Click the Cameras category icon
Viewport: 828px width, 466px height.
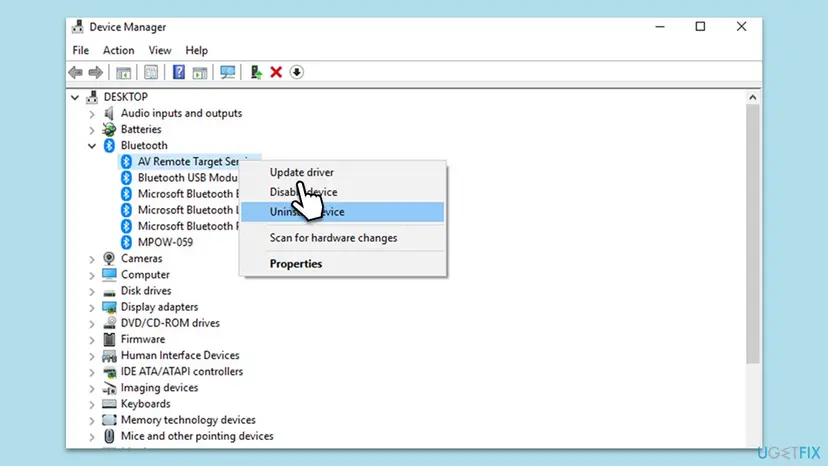(x=109, y=258)
